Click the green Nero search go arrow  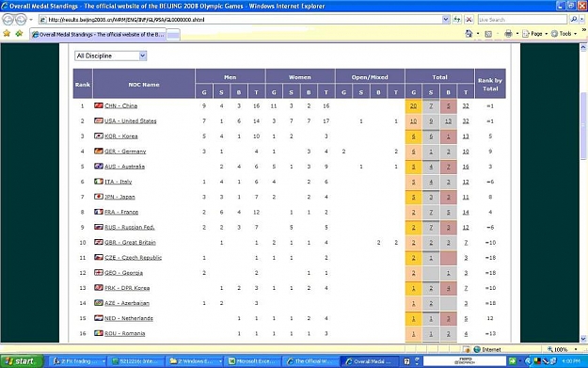512,361
